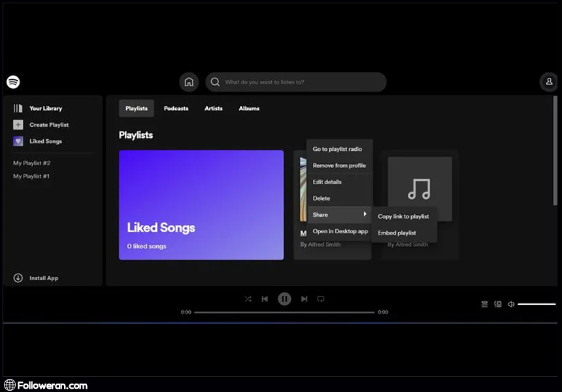This screenshot has height=392, width=562.
Task: Pause playback with the center button
Action: pos(284,299)
